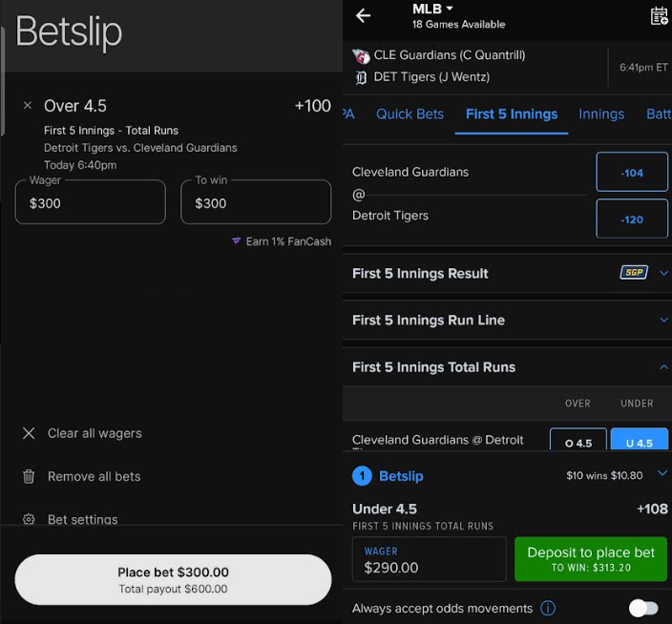Open the MLB league dropdown
Viewport: 672px width, 624px height.
click(432, 9)
